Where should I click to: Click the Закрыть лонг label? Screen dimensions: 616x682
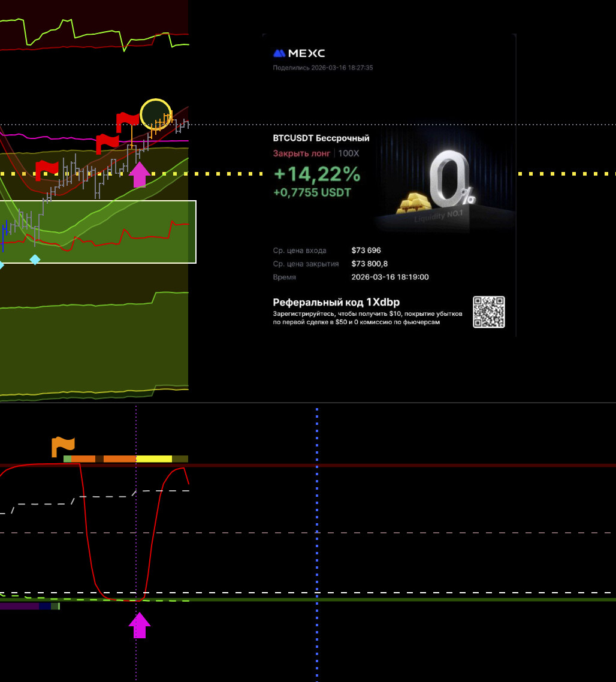pos(301,153)
